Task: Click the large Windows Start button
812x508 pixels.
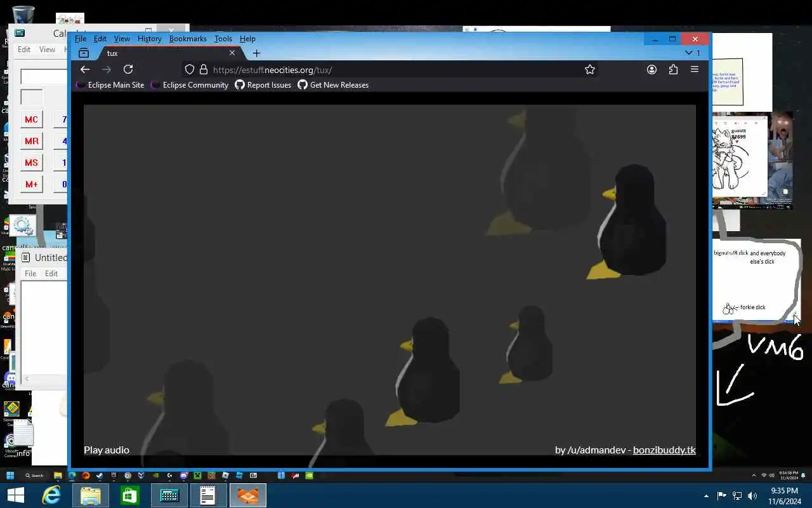Action: pyautogui.click(x=15, y=495)
